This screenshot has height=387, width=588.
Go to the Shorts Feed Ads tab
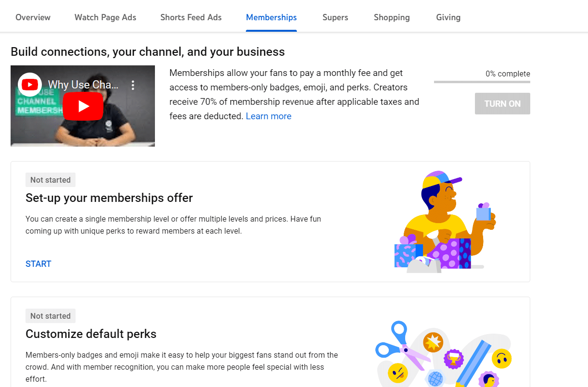tap(191, 17)
